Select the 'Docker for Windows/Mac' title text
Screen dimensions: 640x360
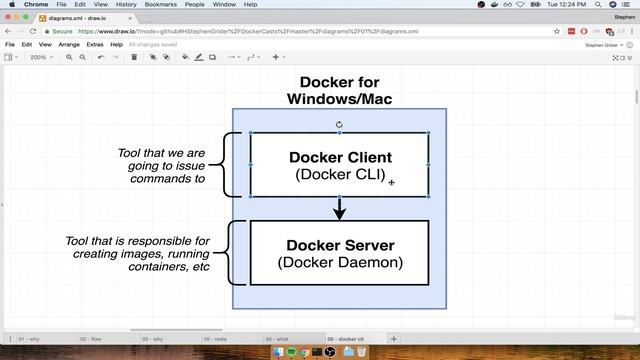pyautogui.click(x=340, y=90)
